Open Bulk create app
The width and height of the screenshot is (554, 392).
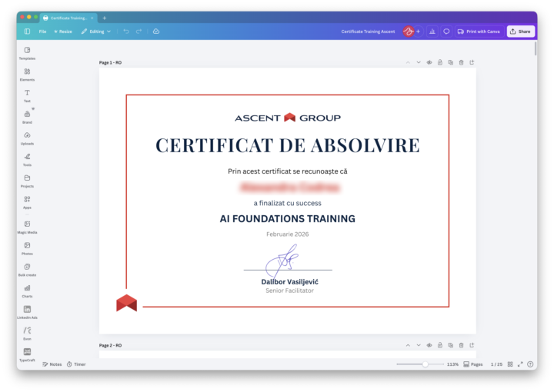pyautogui.click(x=27, y=270)
